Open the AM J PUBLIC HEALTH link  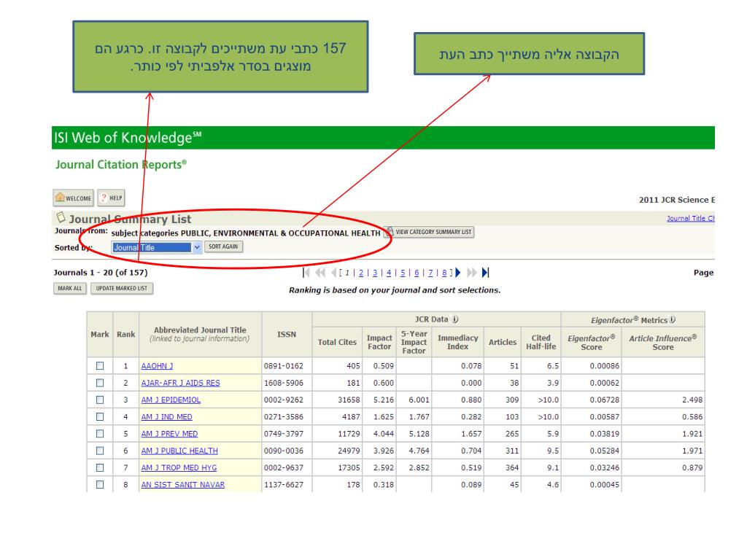coord(179,451)
